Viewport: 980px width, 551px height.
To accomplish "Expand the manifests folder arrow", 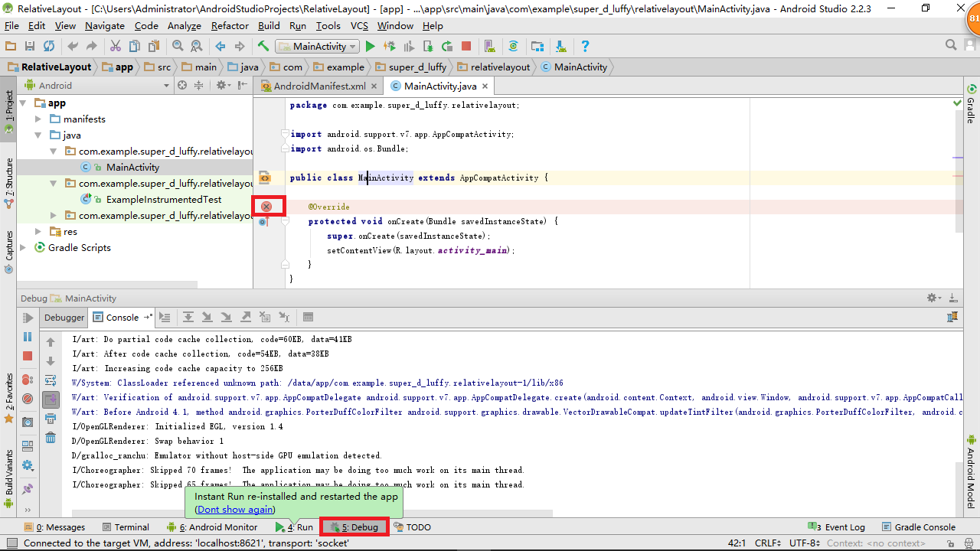I will pyautogui.click(x=38, y=119).
